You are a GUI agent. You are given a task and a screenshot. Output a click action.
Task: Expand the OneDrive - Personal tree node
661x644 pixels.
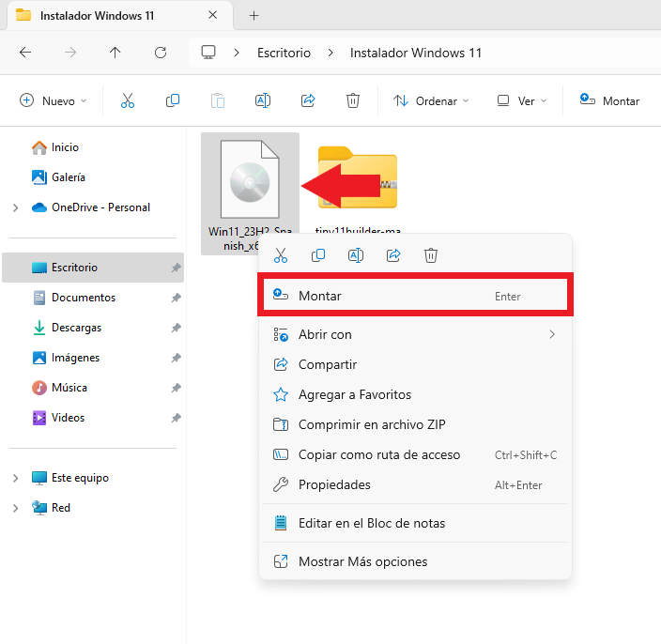[x=16, y=207]
